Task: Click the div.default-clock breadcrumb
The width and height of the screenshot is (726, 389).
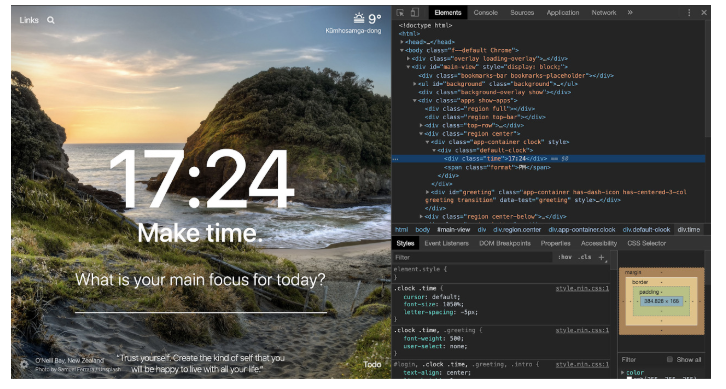Action: [646, 230]
